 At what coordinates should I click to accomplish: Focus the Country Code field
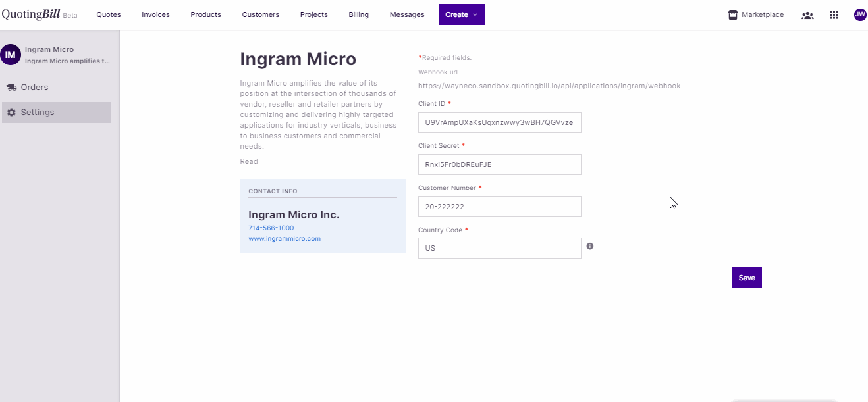(x=500, y=248)
